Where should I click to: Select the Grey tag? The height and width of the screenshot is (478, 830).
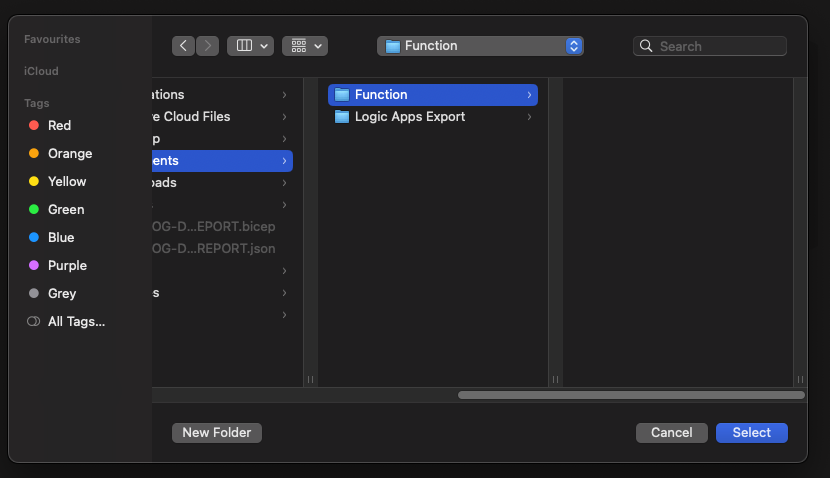tap(62, 293)
